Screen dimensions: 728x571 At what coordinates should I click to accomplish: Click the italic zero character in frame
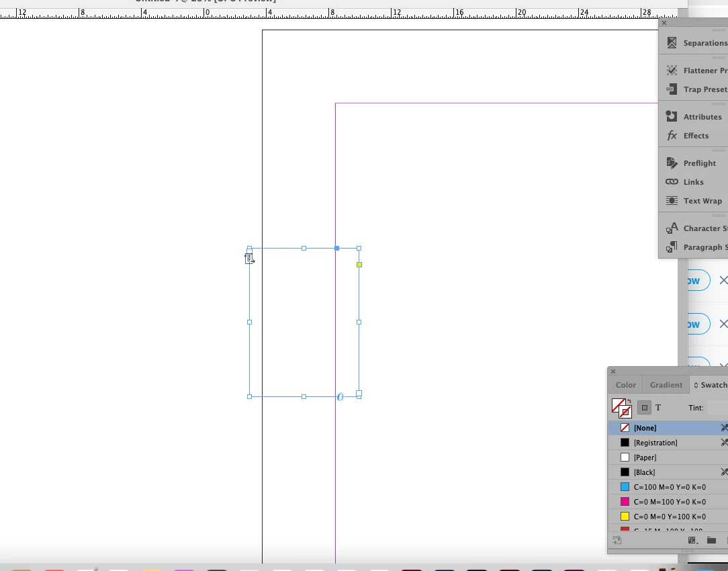[x=340, y=397]
